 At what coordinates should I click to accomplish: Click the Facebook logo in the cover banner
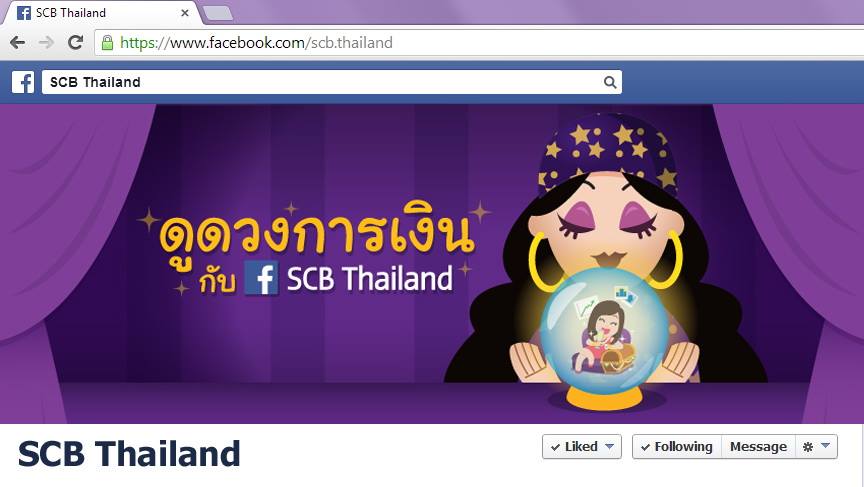pos(261,278)
